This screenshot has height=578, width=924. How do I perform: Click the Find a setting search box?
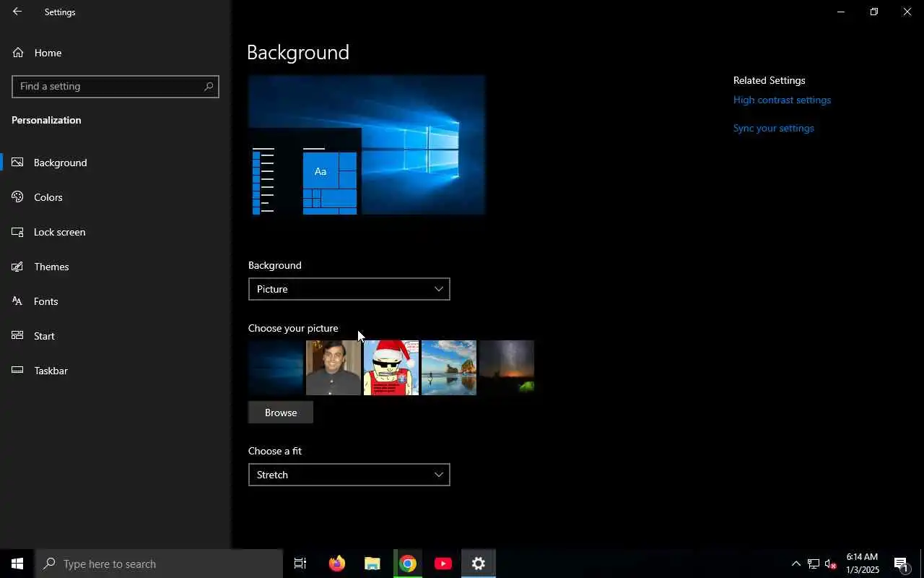[x=115, y=86]
